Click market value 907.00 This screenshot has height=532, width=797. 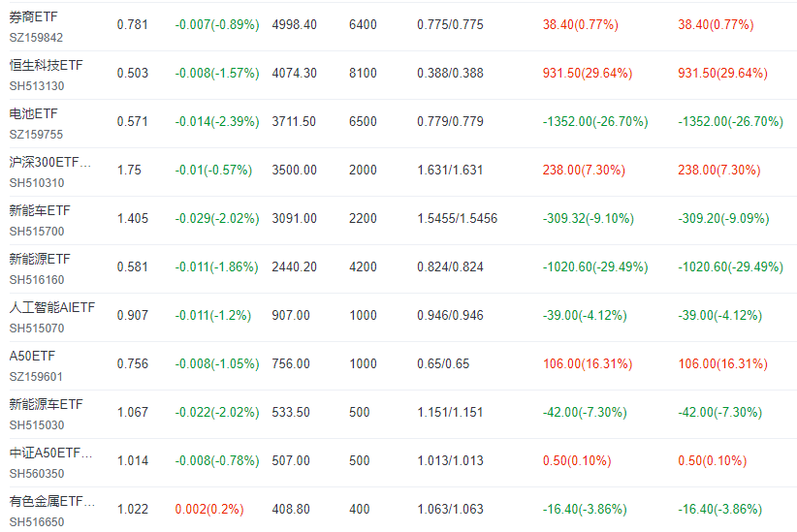click(291, 316)
